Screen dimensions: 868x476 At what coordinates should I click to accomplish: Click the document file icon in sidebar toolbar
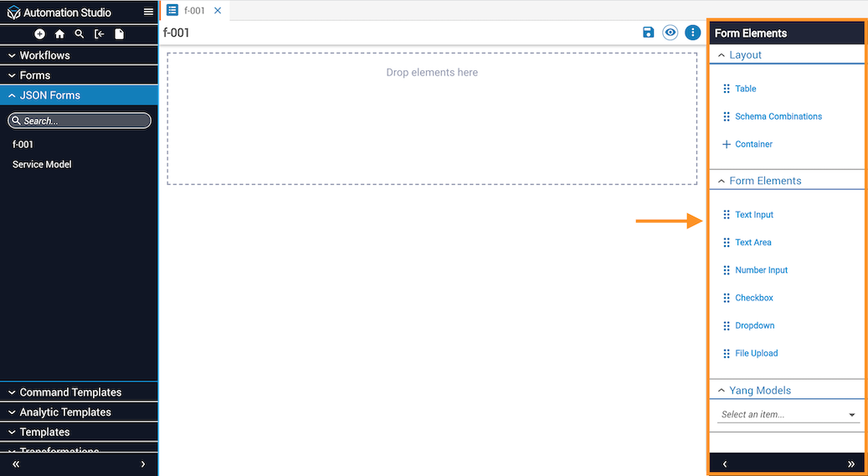coord(119,33)
